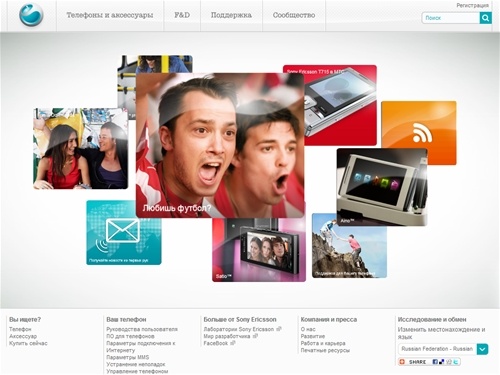Open ПО для телефонов link
500x375 pixels.
(130, 336)
